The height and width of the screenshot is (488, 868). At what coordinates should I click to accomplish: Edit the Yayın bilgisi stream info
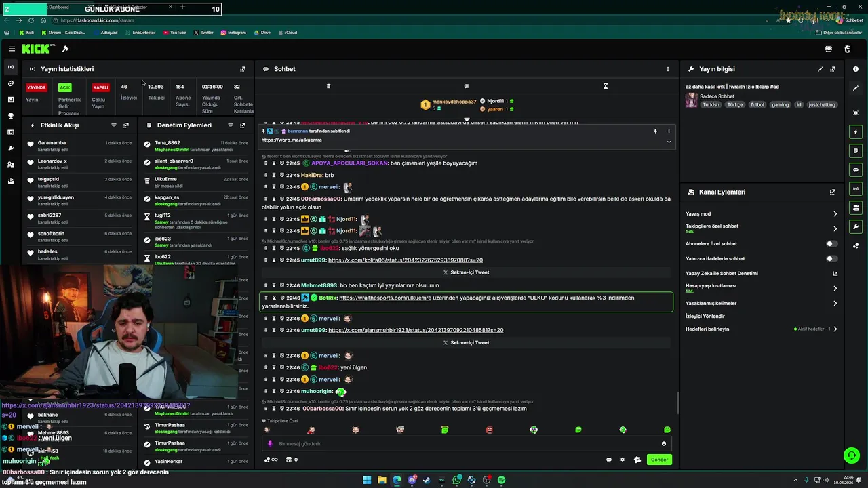pos(821,69)
